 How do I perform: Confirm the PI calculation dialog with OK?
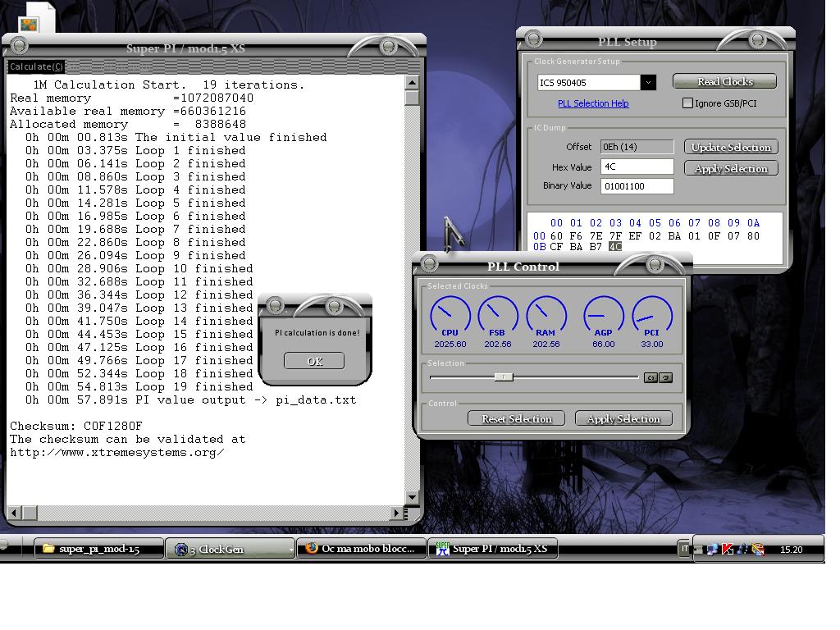click(314, 361)
